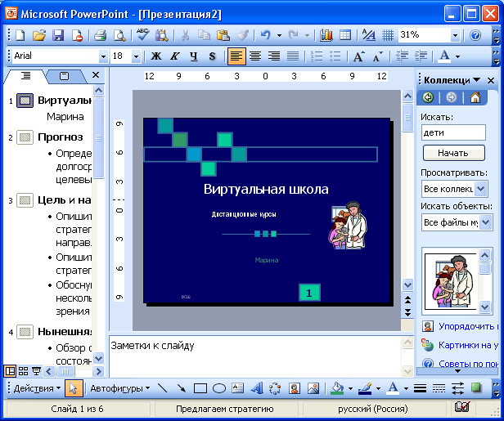Align text to the right
The height and width of the screenshot is (421, 504).
(x=274, y=56)
